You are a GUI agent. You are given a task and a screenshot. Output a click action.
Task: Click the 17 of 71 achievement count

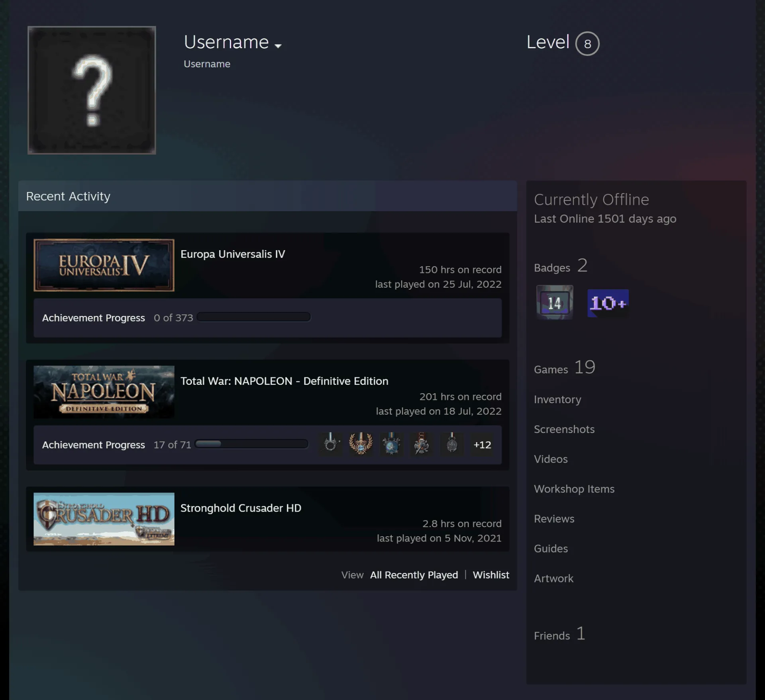173,445
